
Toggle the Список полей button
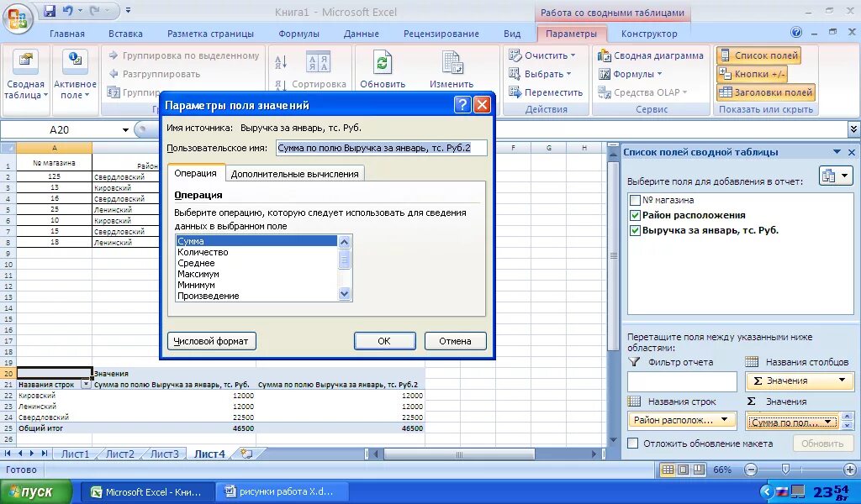click(x=759, y=55)
